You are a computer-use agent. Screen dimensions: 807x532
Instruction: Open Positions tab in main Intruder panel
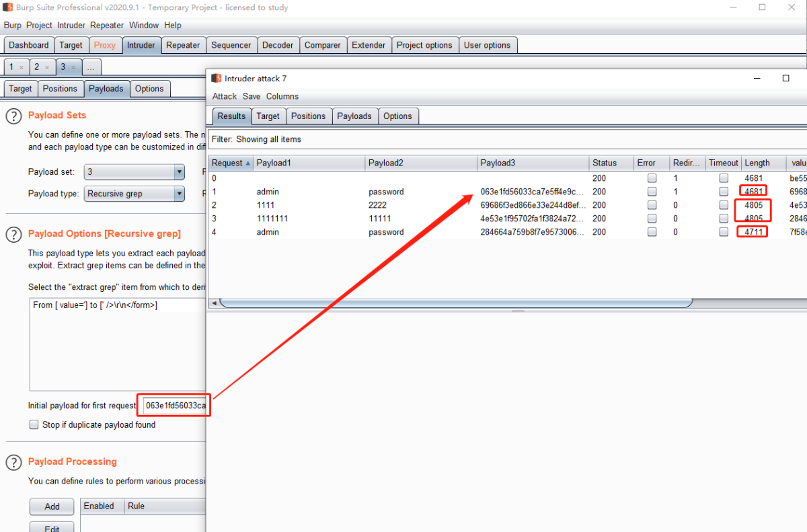coord(61,89)
